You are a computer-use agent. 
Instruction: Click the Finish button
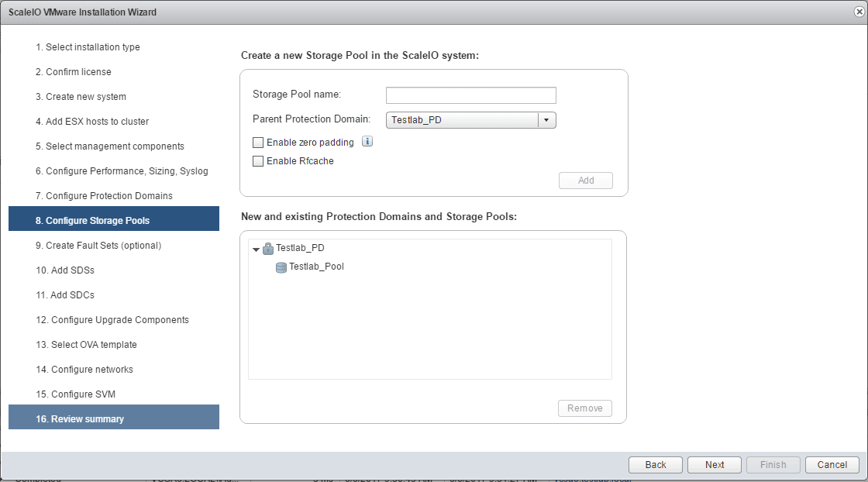pos(773,465)
